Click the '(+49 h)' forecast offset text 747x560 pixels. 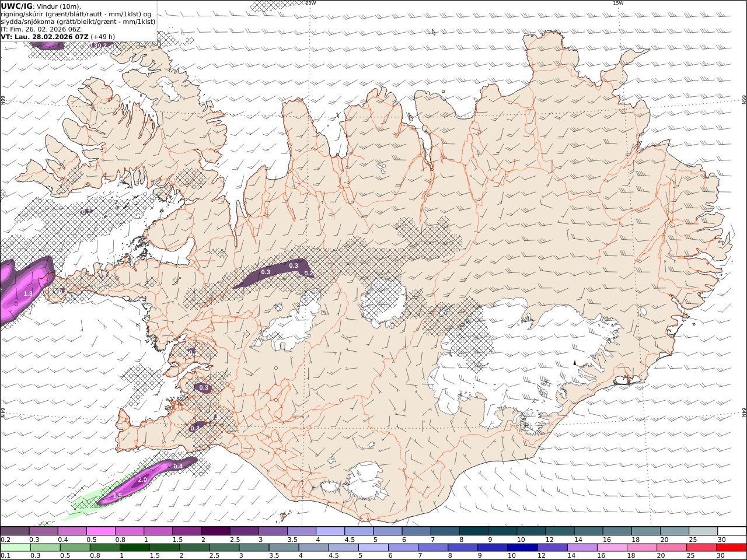(103, 37)
